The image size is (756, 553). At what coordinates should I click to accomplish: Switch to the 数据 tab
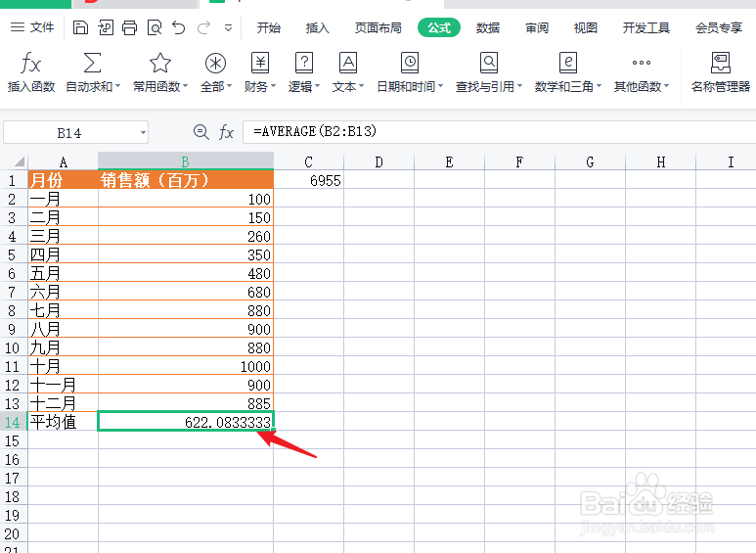pyautogui.click(x=488, y=28)
